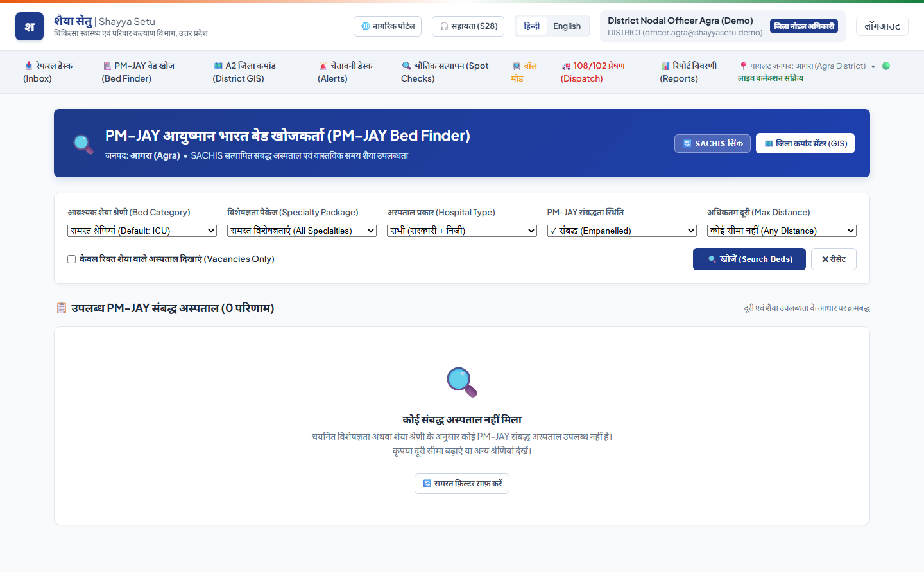Image resolution: width=924 pixels, height=578 pixels.
Task: Switch language to Hindi
Action: click(532, 26)
